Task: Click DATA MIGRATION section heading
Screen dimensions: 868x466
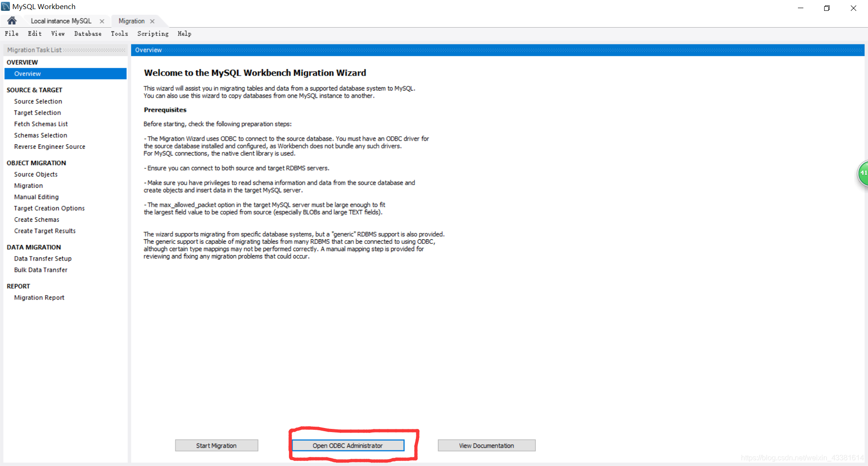Action: pos(34,247)
